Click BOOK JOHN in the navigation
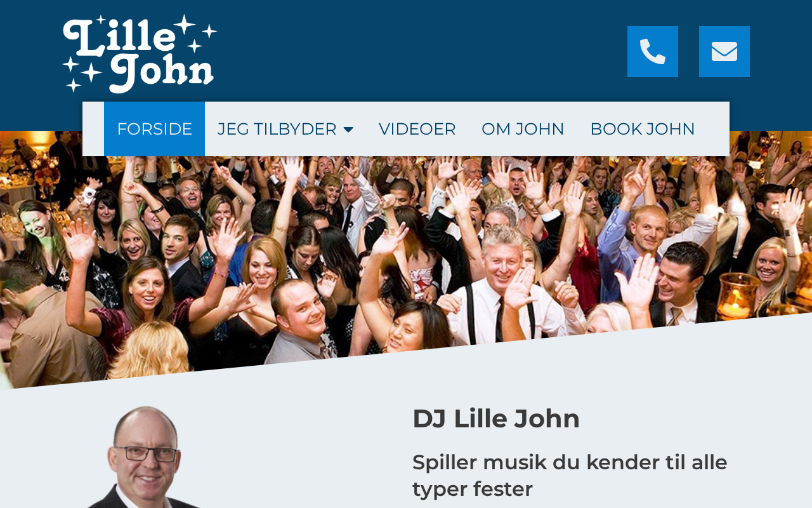812x508 pixels. (x=643, y=129)
